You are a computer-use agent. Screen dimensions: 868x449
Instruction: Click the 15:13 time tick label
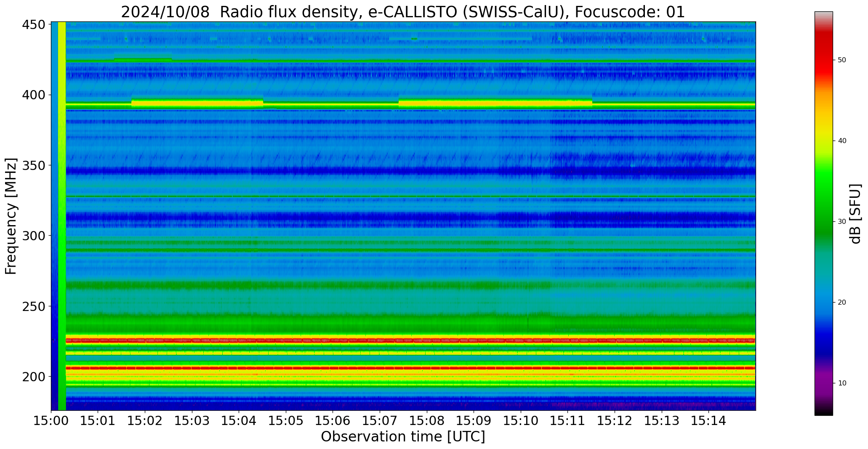click(662, 420)
